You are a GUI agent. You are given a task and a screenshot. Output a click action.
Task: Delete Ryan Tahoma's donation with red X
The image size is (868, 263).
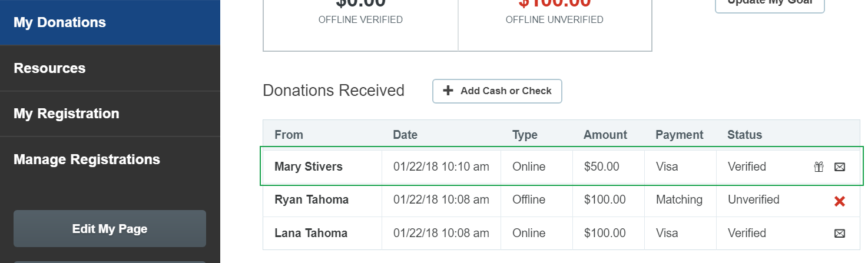(x=840, y=201)
